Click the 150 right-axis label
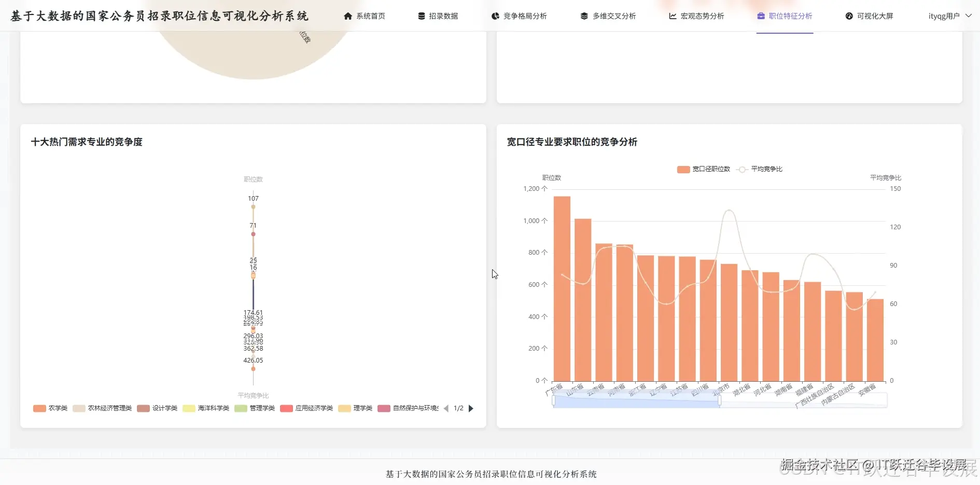This screenshot has height=485, width=980. [x=895, y=189]
